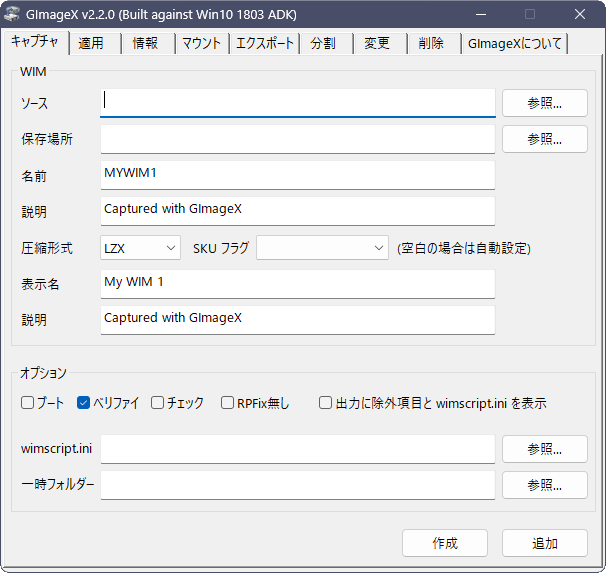Browse for ソース using 参照 button
The width and height of the screenshot is (606, 573).
pyautogui.click(x=545, y=103)
